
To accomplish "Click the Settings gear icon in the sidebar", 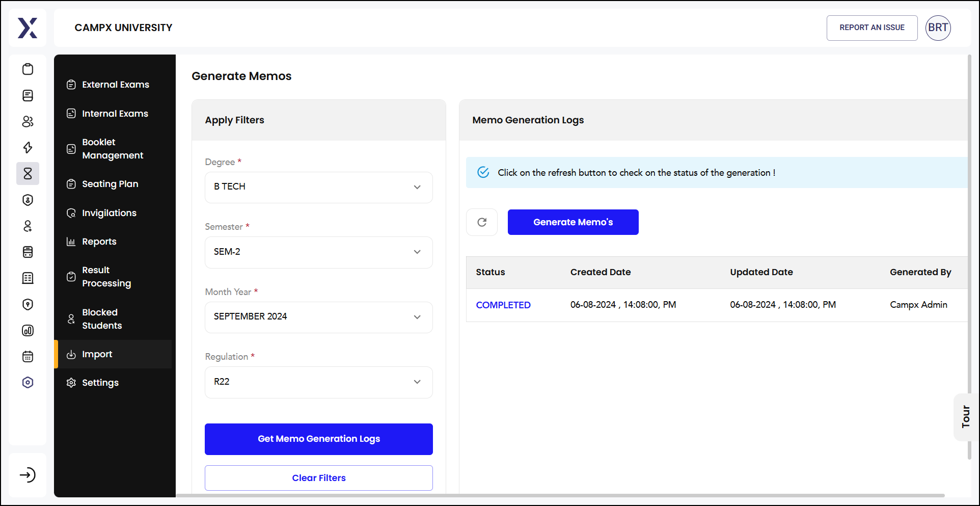I will point(71,383).
